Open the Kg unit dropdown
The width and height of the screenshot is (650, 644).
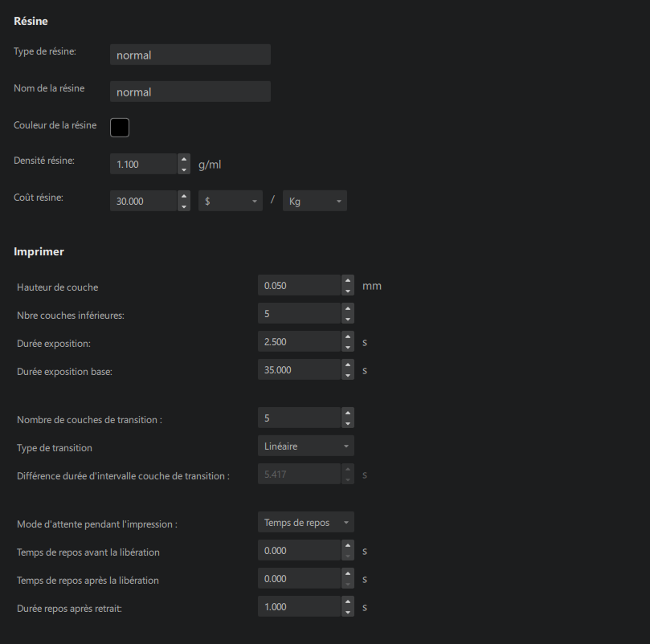tap(314, 201)
